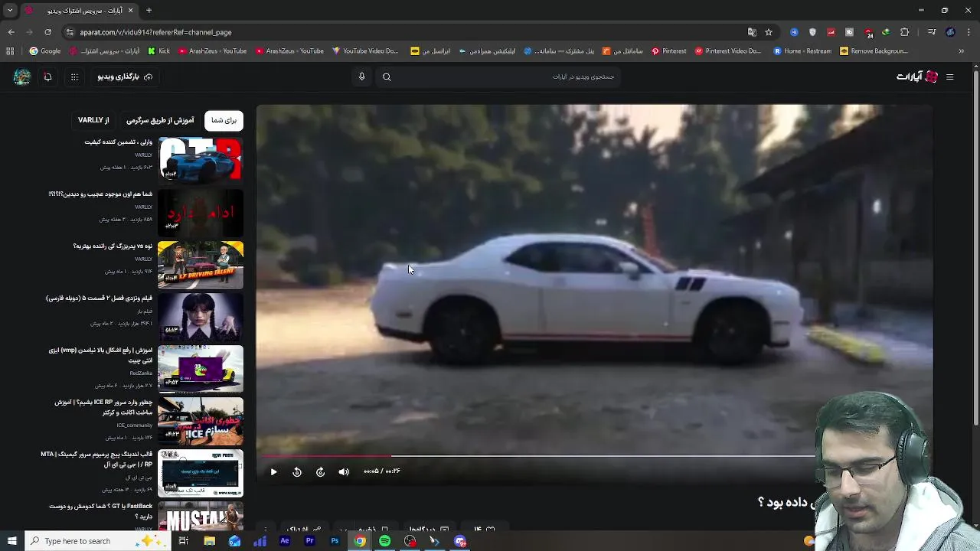Activate voice search microphone icon
The width and height of the screenshot is (980, 551).
(x=361, y=77)
